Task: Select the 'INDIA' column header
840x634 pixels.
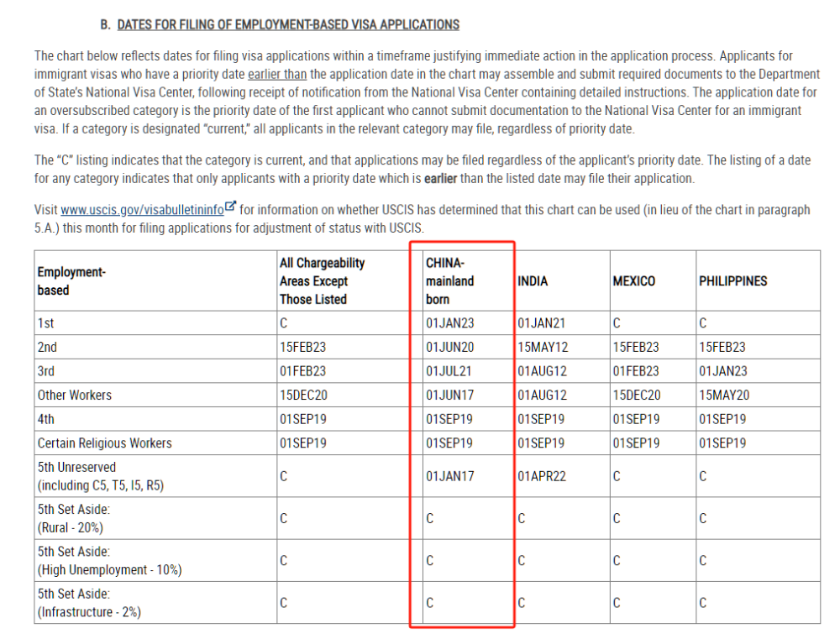Action: coord(533,281)
